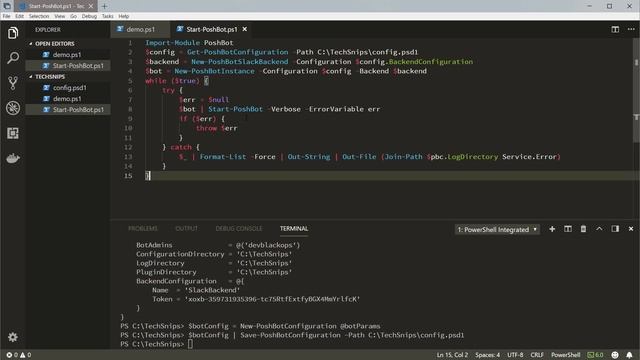
Task: Click the editor vertical scrollbar
Action: (x=636, y=90)
